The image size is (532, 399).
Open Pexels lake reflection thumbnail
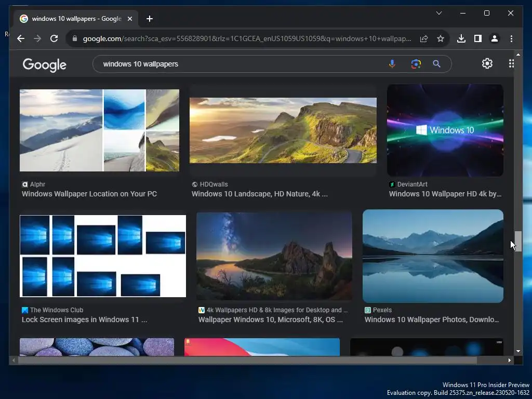433,256
